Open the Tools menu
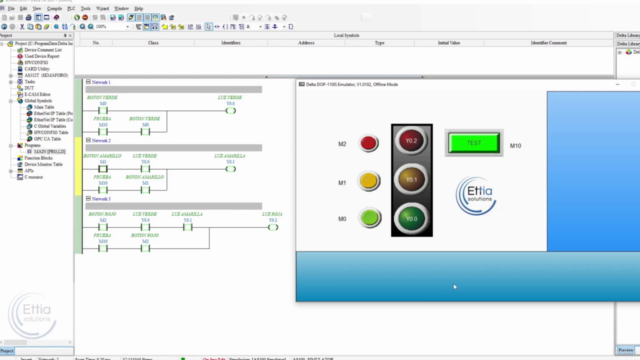 click(85, 8)
